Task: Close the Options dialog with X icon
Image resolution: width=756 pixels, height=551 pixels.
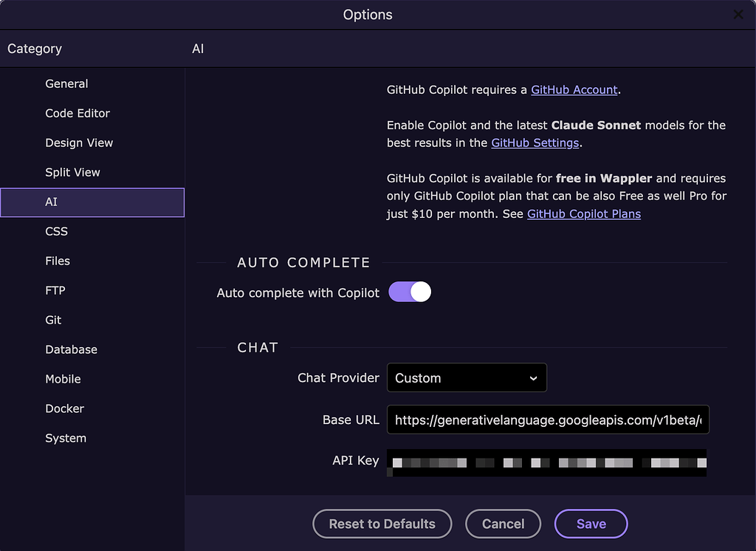Action: 738,15
